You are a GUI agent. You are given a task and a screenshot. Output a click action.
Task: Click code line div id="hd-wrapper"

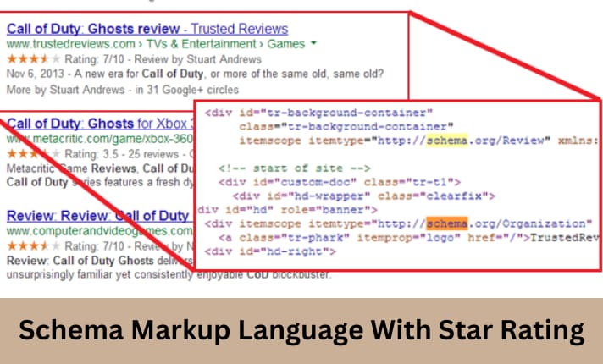[x=364, y=196]
